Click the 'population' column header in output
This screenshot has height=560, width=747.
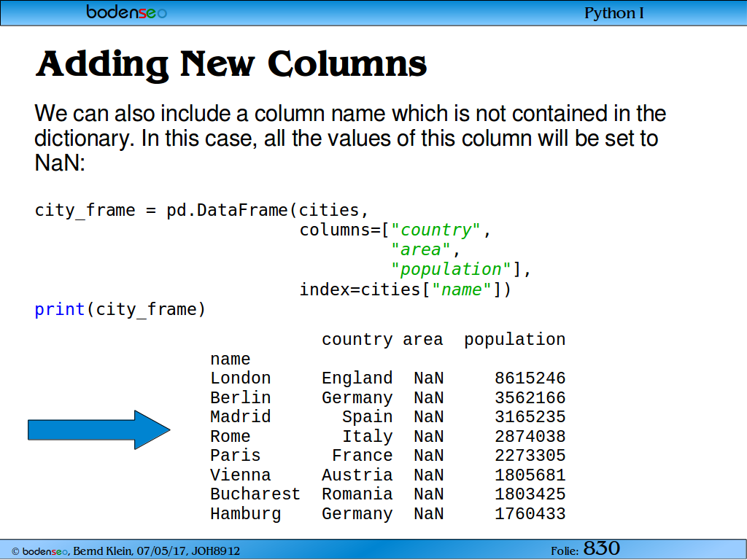pos(515,340)
